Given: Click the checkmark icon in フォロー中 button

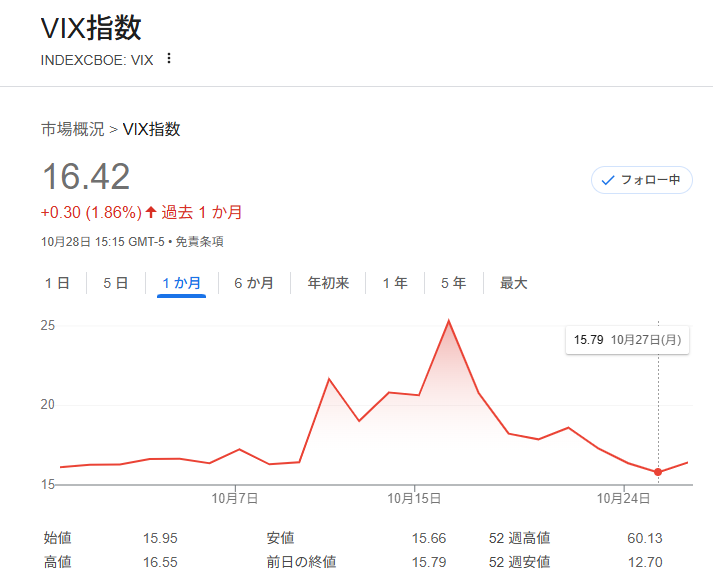Looking at the screenshot, I should [x=607, y=180].
